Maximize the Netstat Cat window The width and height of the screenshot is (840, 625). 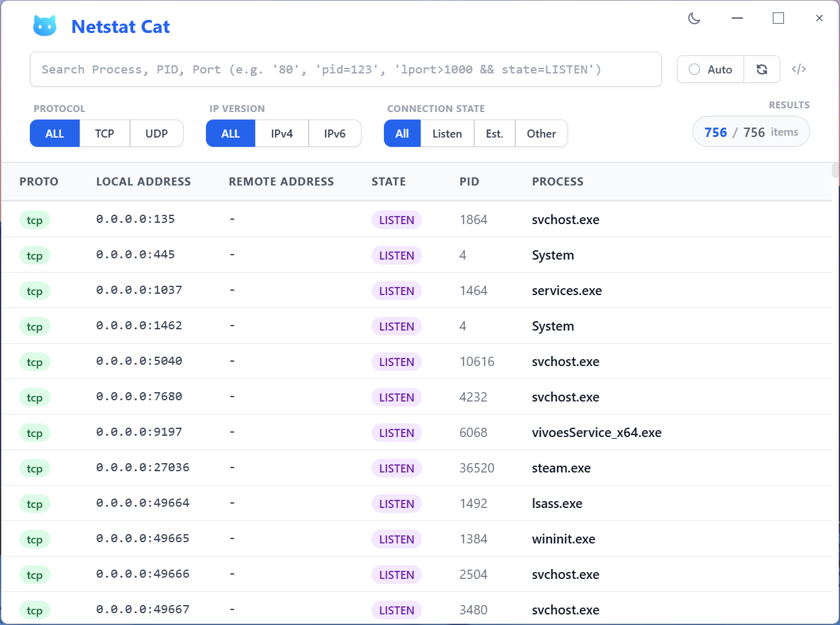pyautogui.click(x=778, y=19)
